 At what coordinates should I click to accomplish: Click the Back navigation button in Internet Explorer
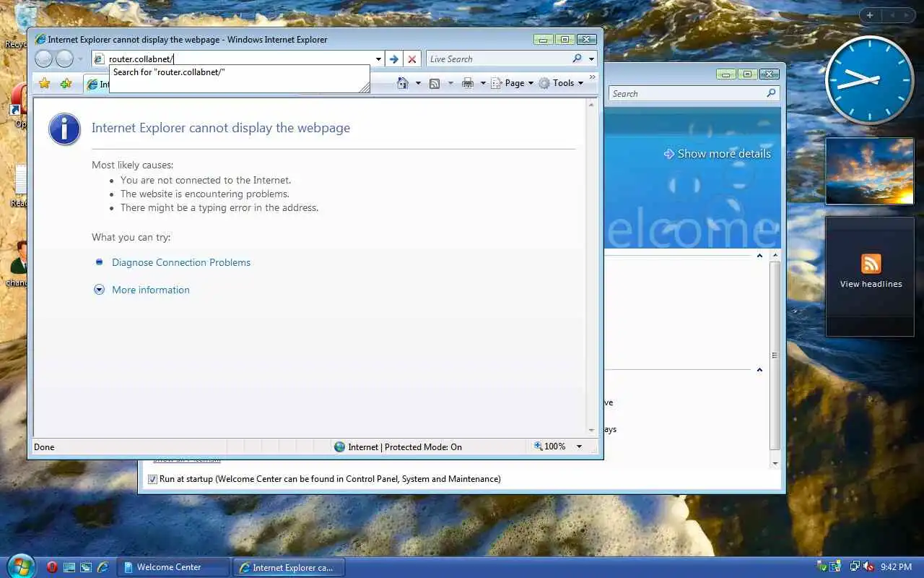pos(43,59)
